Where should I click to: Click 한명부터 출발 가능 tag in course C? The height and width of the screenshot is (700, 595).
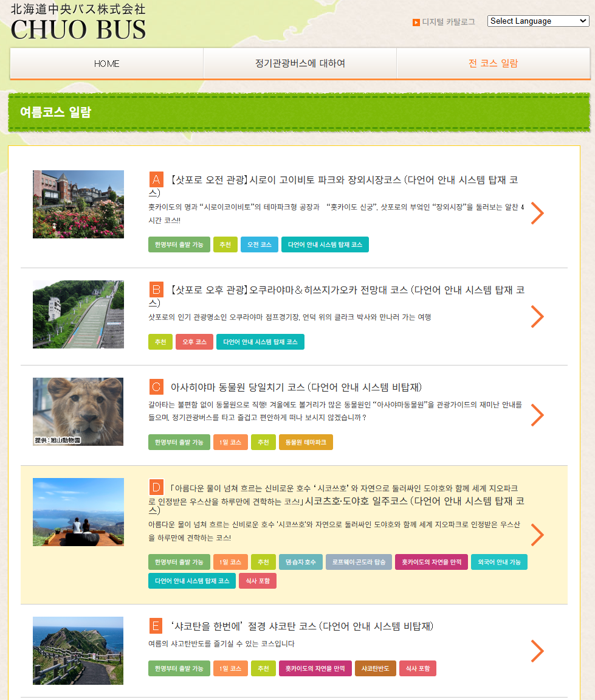[x=179, y=442]
